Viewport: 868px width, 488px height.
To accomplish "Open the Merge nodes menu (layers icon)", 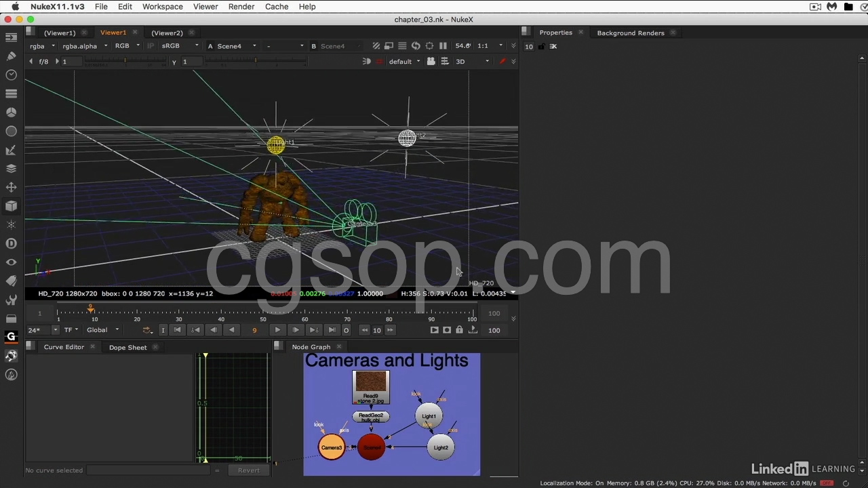I will (11, 168).
